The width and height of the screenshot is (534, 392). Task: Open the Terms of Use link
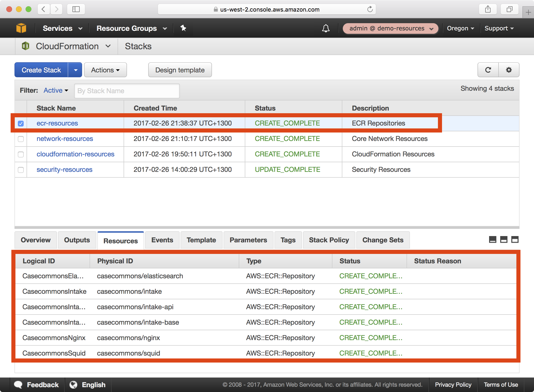click(x=501, y=385)
